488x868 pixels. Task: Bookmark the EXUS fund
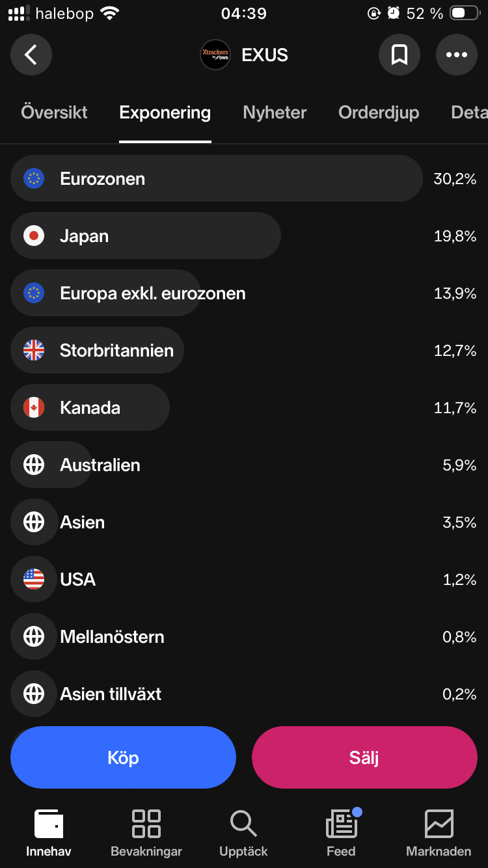pos(399,55)
